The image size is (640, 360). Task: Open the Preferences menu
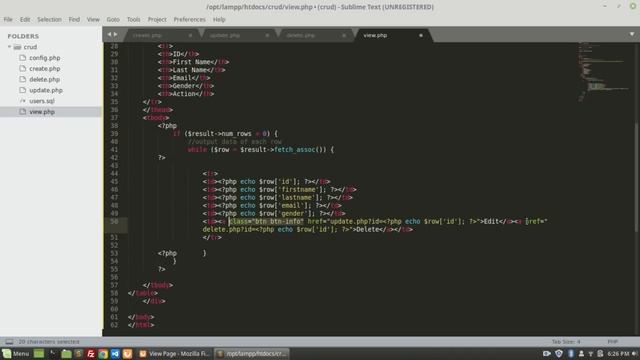point(189,19)
